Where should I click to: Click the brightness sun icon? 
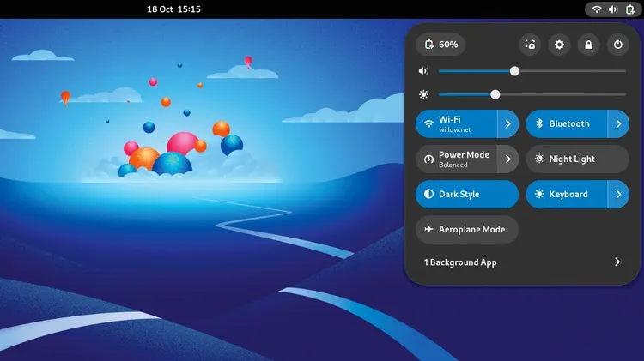[x=423, y=95]
